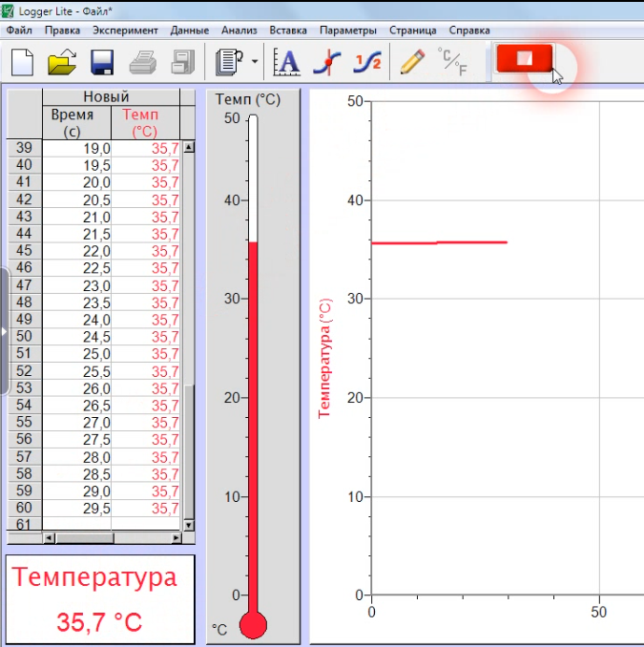Open a file using the folder icon
The height and width of the screenshot is (647, 644).
pos(62,63)
